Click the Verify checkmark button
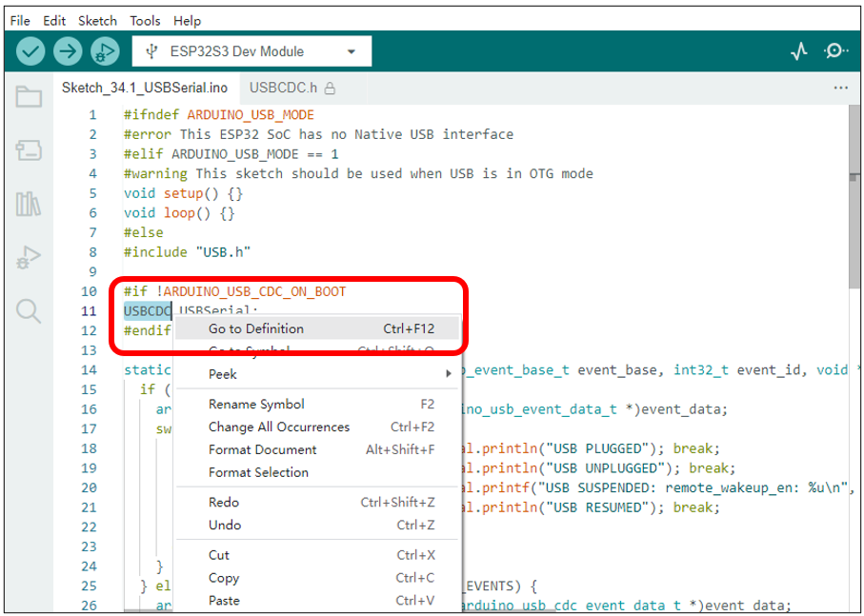Viewport: 864px width, 616px height. (30, 51)
